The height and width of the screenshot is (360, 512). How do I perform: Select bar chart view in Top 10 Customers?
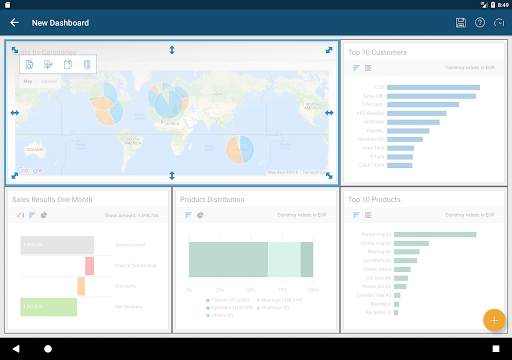click(356, 68)
